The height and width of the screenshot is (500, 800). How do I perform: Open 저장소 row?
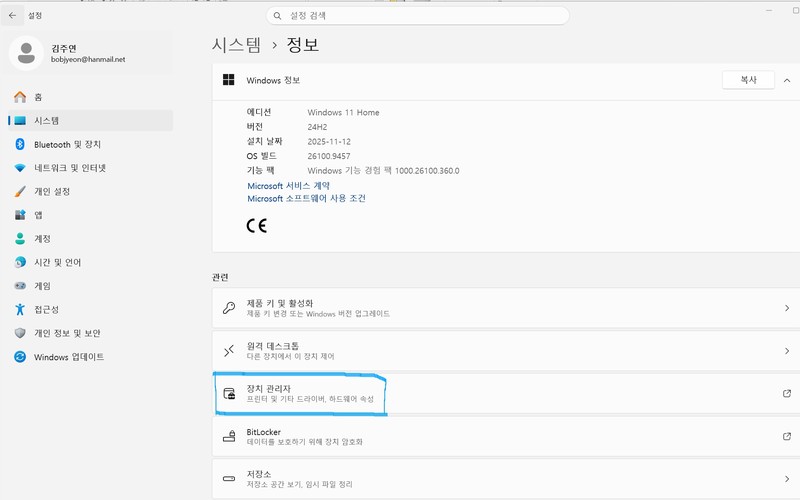506,479
